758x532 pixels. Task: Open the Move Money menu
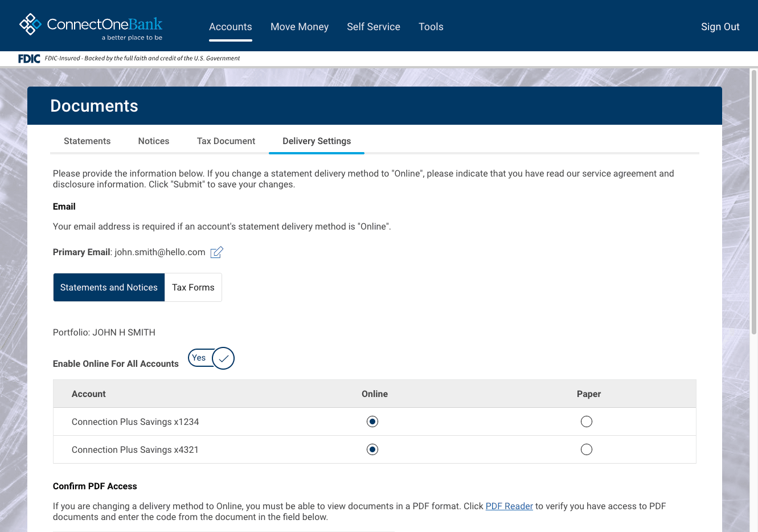[300, 27]
